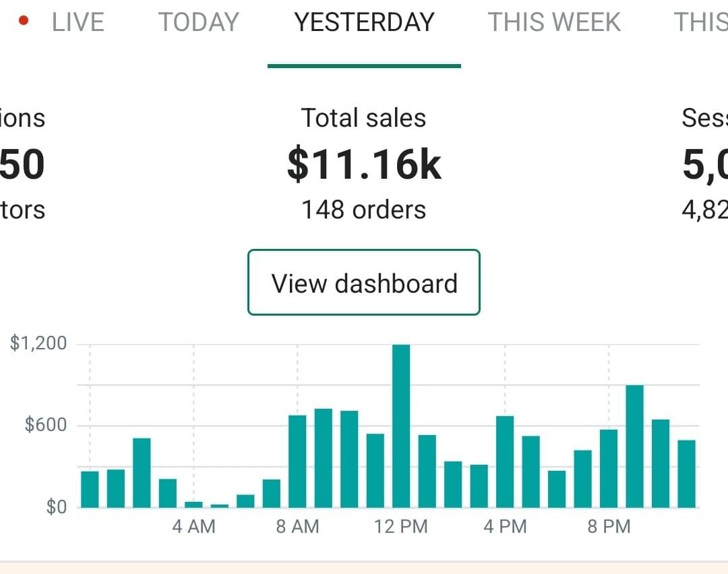The height and width of the screenshot is (574, 728).
Task: Tap the sales bar above 8 AM
Action: (x=297, y=461)
